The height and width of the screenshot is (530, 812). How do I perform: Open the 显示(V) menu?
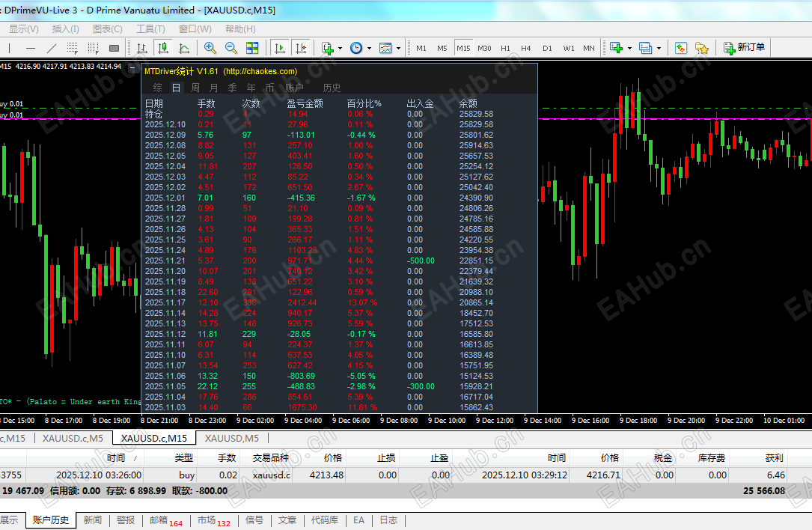click(23, 29)
